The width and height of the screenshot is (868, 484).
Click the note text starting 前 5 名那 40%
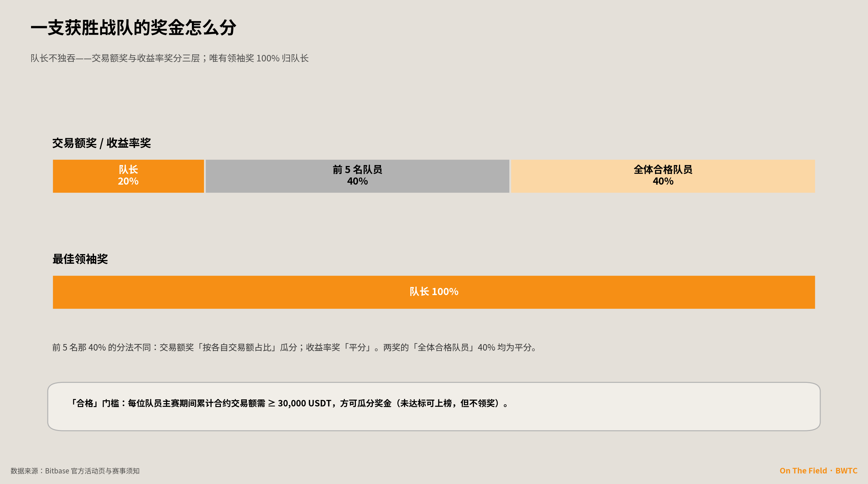pyautogui.click(x=295, y=347)
